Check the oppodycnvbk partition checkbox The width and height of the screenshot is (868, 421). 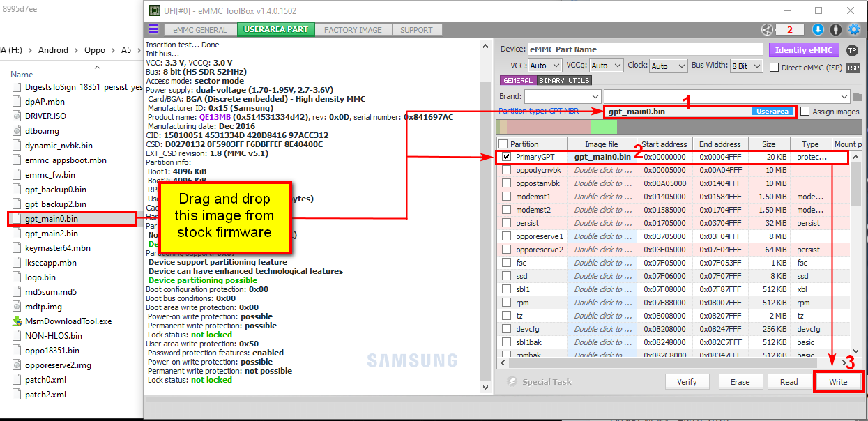click(506, 170)
